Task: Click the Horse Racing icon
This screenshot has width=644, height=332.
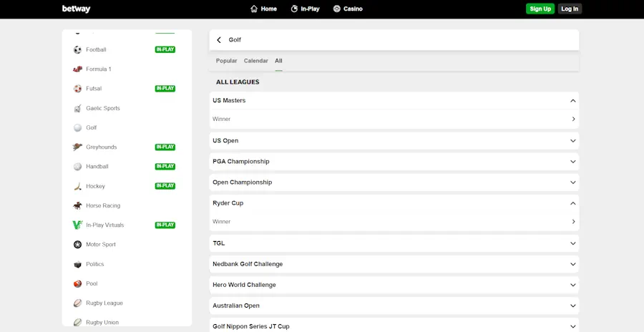Action: click(x=77, y=205)
